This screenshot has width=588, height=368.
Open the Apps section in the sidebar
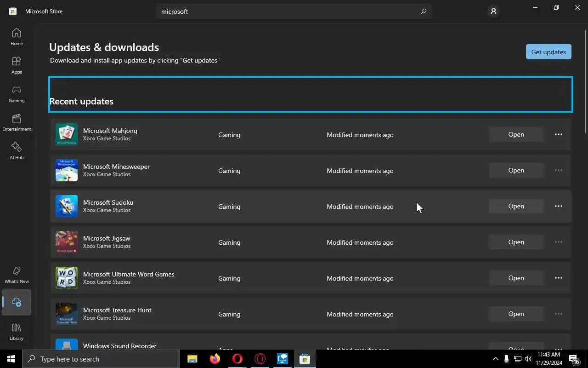(x=17, y=65)
